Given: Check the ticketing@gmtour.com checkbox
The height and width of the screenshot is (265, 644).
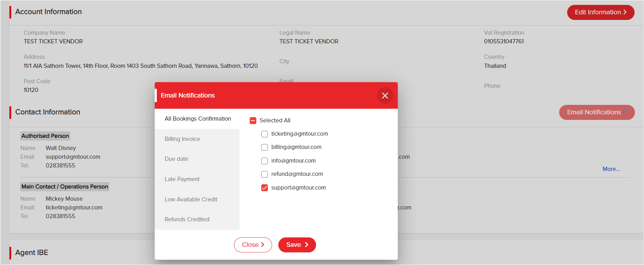Looking at the screenshot, I should tap(264, 134).
